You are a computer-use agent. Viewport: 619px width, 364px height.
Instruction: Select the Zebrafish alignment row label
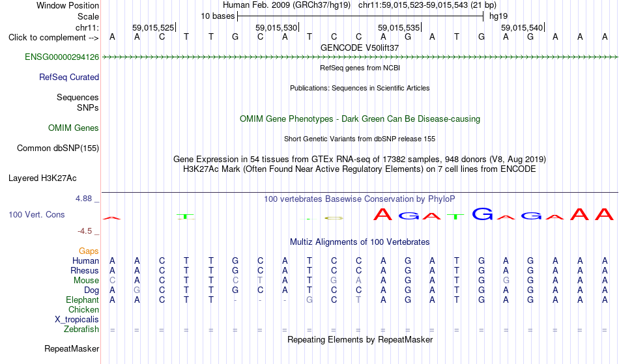pos(81,329)
